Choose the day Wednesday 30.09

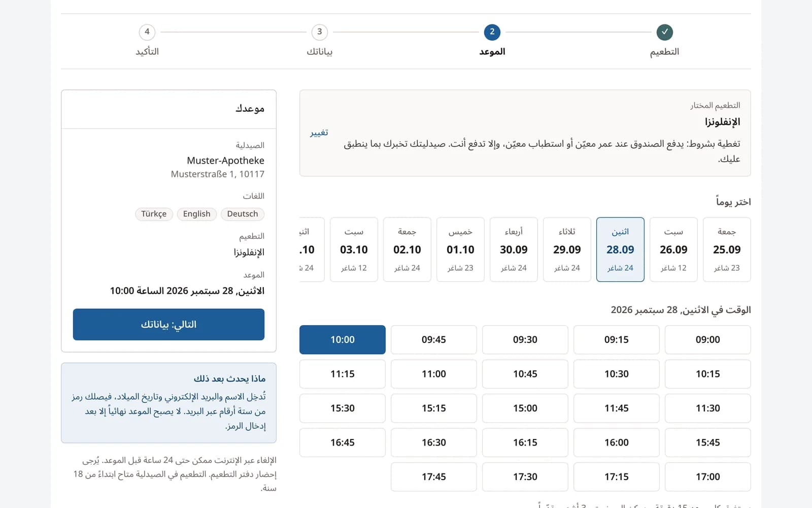[514, 249]
